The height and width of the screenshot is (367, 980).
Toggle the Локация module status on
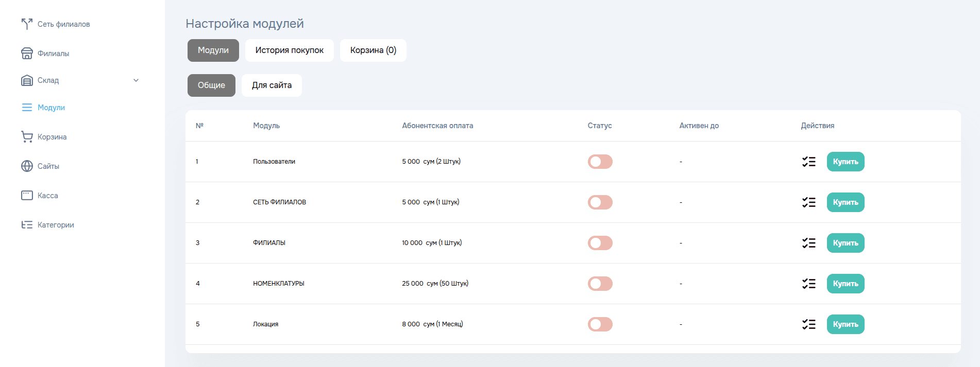point(600,324)
